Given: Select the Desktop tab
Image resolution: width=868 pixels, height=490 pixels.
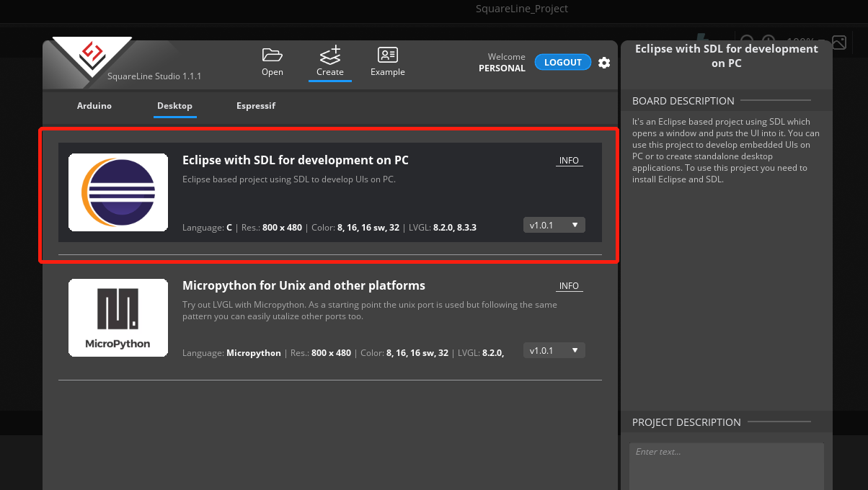Looking at the screenshot, I should 174,106.
